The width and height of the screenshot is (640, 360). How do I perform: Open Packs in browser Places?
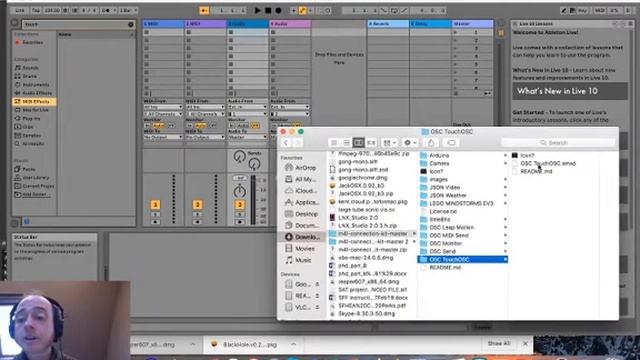(x=29, y=169)
